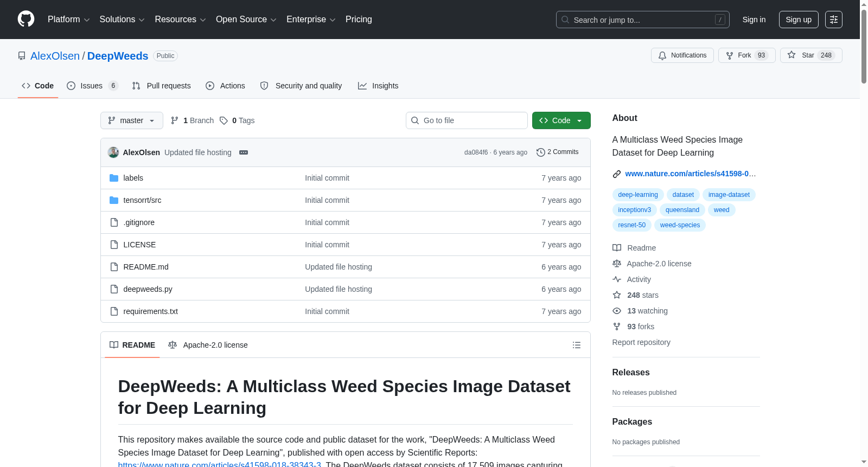
Task: Click the Activity pulse icon
Action: click(617, 279)
